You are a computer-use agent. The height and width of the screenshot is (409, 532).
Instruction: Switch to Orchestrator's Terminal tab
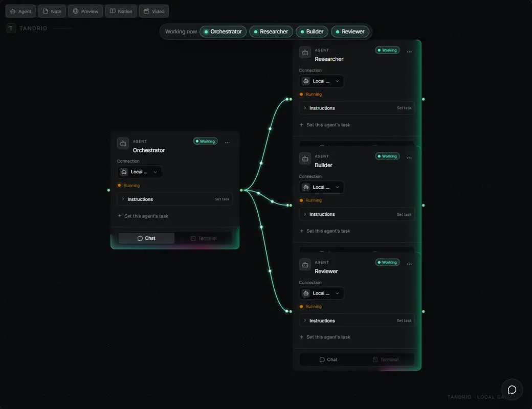point(204,238)
